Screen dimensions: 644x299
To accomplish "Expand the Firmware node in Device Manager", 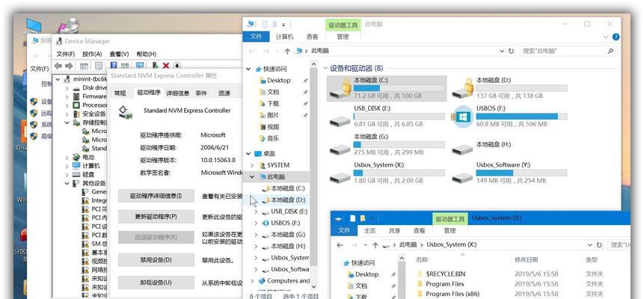I will (x=67, y=96).
